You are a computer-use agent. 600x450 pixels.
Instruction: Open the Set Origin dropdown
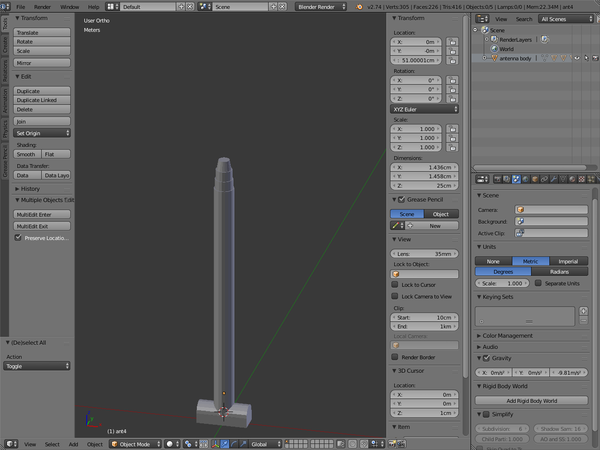42,132
